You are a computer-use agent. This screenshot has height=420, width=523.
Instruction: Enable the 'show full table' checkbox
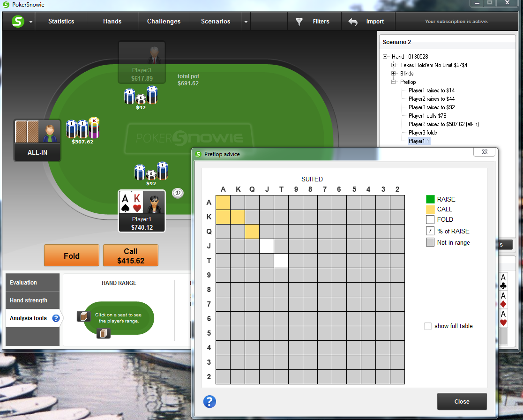pos(427,326)
